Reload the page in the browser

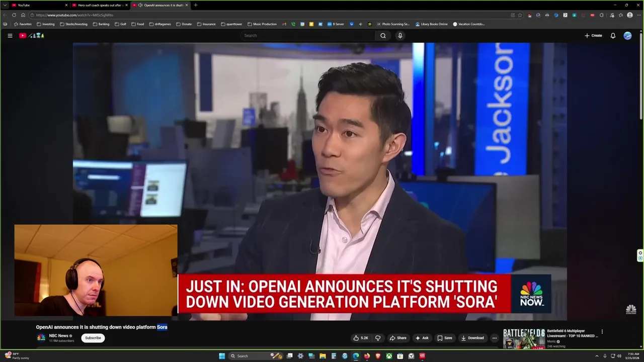pyautogui.click(x=14, y=15)
